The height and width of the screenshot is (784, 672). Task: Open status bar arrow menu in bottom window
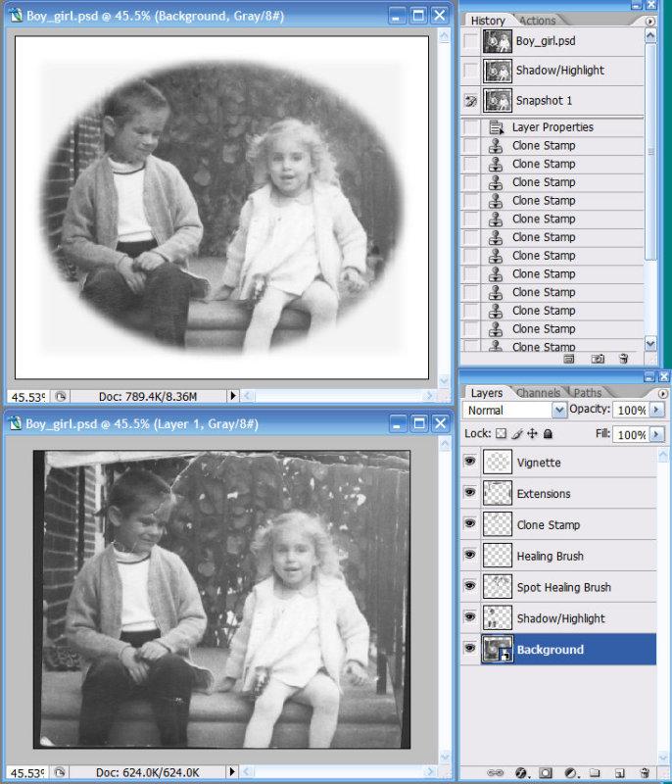pos(231,772)
